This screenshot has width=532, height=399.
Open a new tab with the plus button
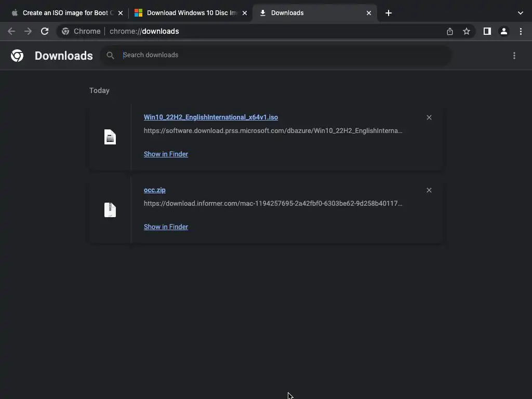(x=389, y=13)
